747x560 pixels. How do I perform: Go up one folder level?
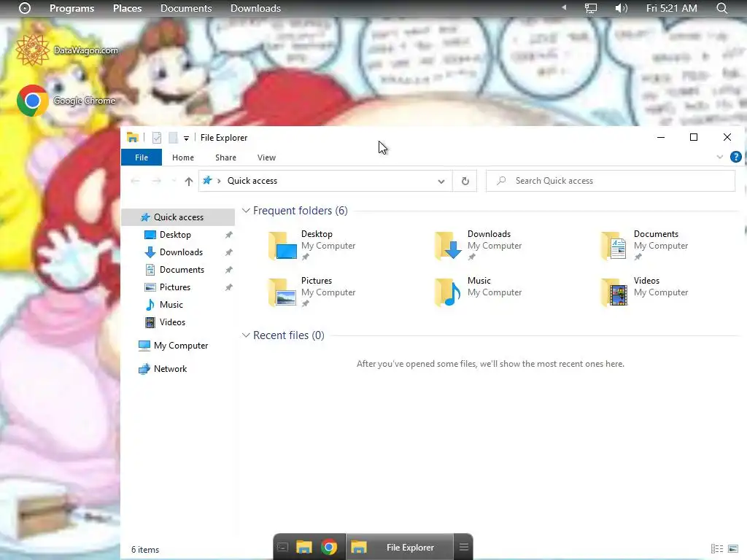pyautogui.click(x=189, y=181)
